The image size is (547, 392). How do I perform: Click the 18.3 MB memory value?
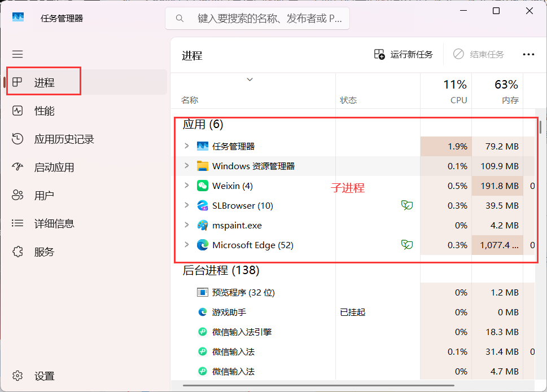pos(502,332)
